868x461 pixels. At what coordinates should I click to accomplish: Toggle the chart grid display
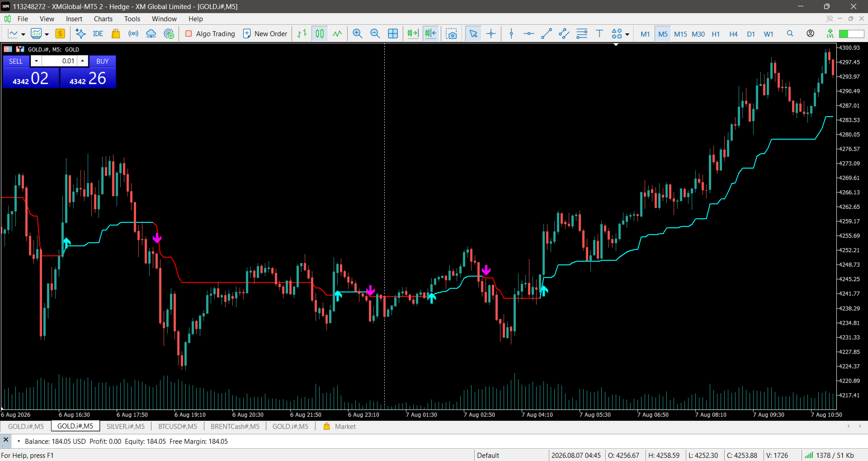(x=393, y=33)
